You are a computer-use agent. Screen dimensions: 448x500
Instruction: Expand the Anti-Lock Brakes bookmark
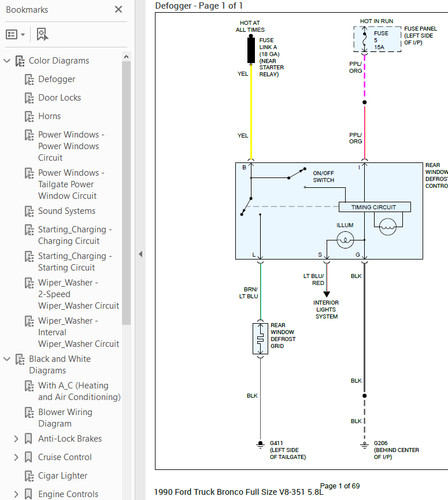(16, 439)
